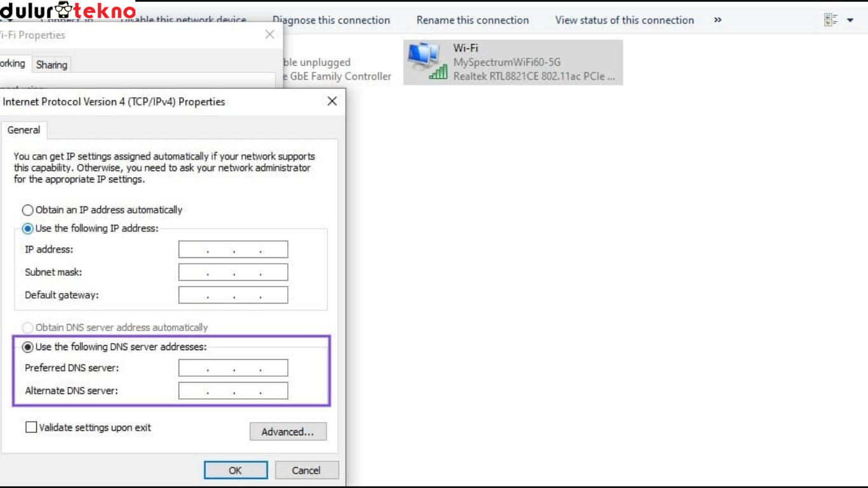
Task: Click Diagnose this connection in toolbar
Action: pyautogui.click(x=332, y=20)
